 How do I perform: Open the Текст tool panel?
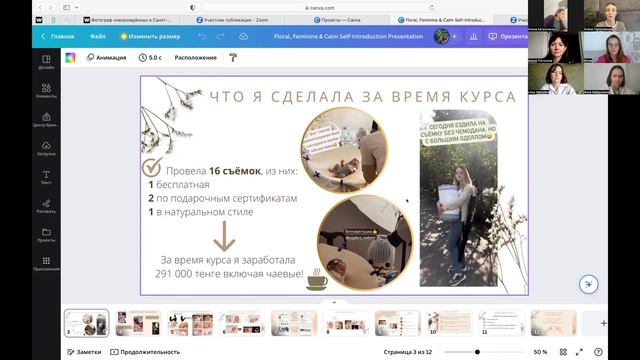click(x=46, y=177)
